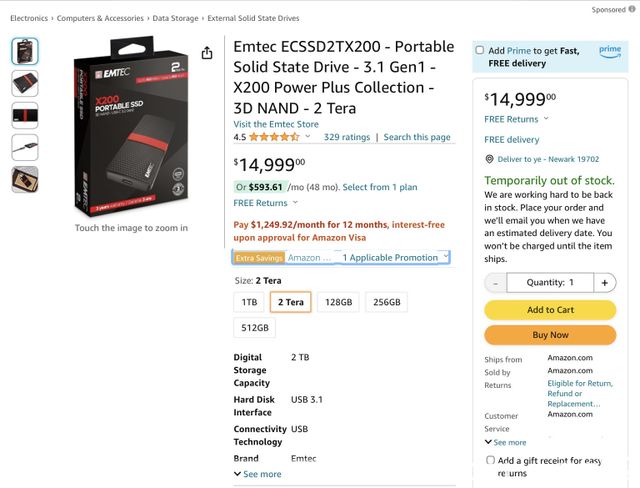Click the Sponsored info icon
This screenshot has width=640, height=488.
(631, 10)
